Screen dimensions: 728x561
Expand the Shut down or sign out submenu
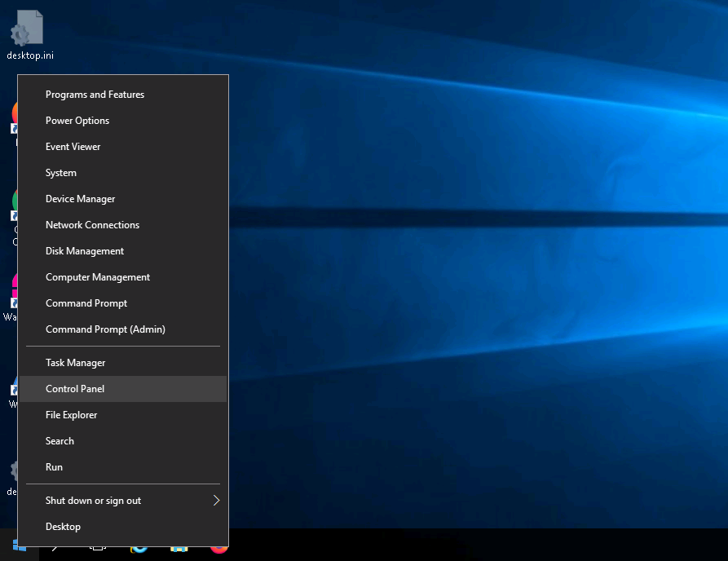click(x=123, y=500)
